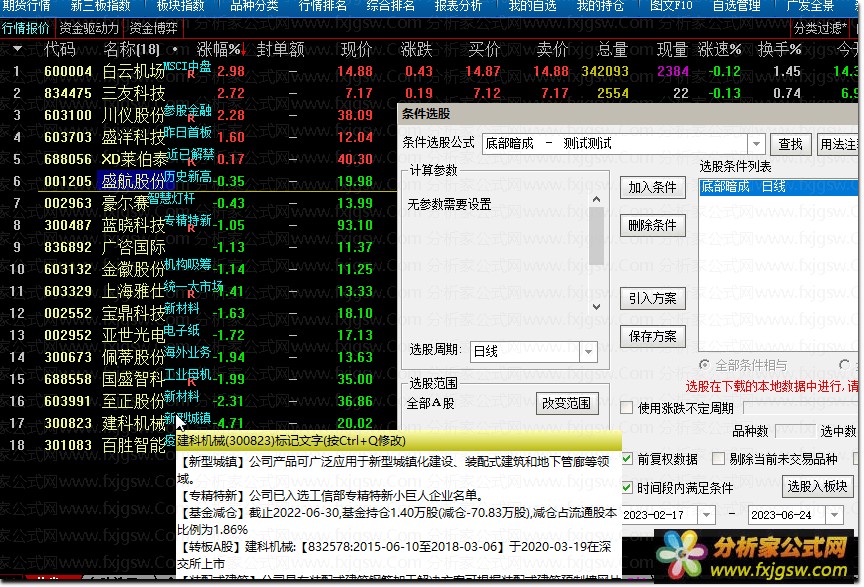Toggle 剔除当前未交易品种 checkbox
Image resolution: width=864 pixels, height=587 pixels.
click(718, 459)
